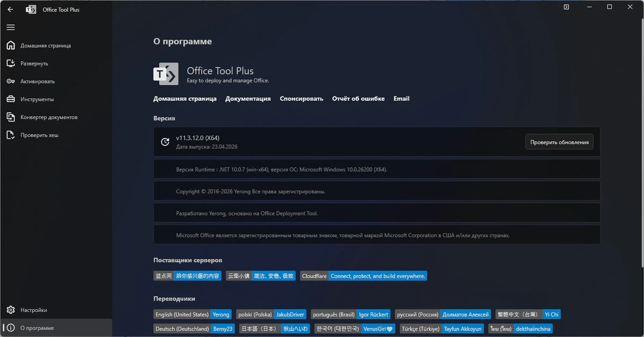The width and height of the screenshot is (644, 337).
Task: Click translator JakubDriver for polski
Action: (290, 314)
